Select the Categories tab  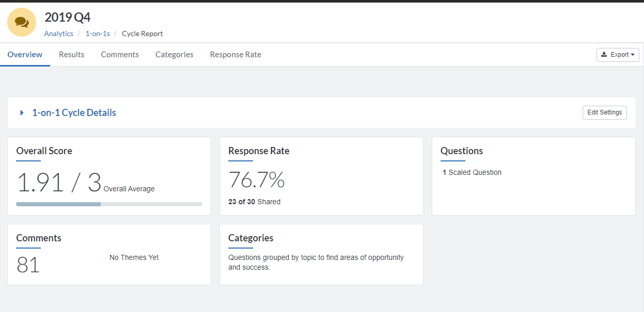[x=175, y=55]
